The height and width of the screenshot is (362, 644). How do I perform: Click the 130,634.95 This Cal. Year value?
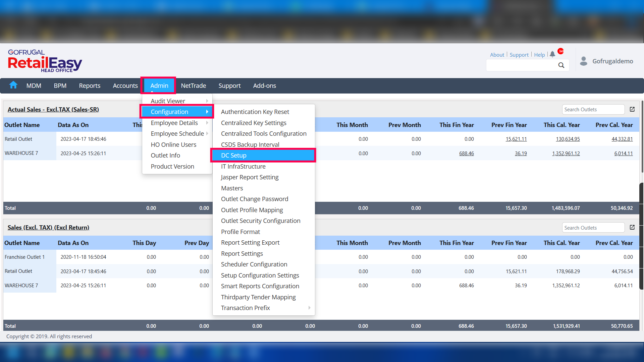[568, 139]
